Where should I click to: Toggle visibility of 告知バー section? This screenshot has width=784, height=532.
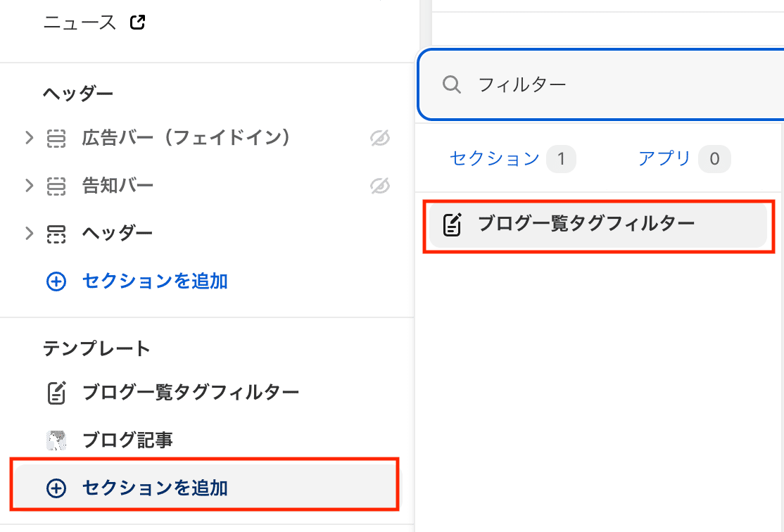(x=380, y=186)
